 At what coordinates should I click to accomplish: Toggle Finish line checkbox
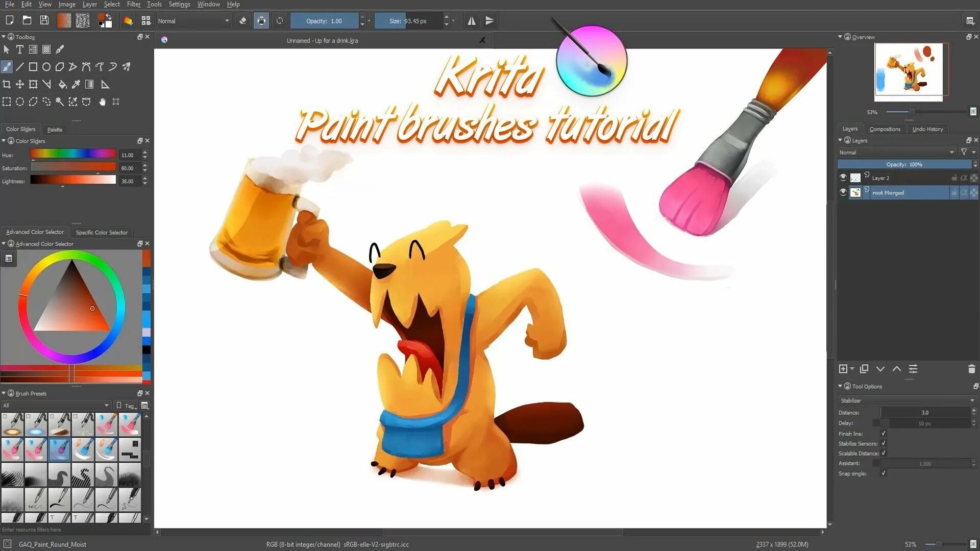point(884,434)
